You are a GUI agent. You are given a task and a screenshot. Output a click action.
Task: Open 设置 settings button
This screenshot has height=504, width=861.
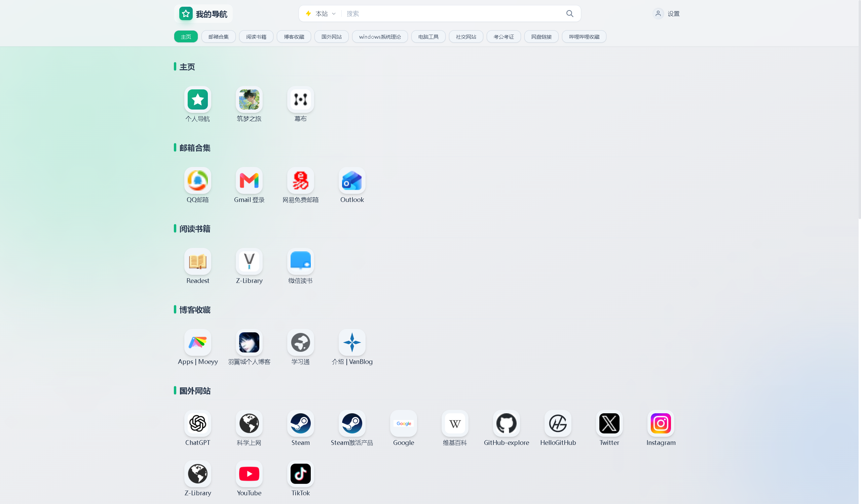tap(666, 14)
